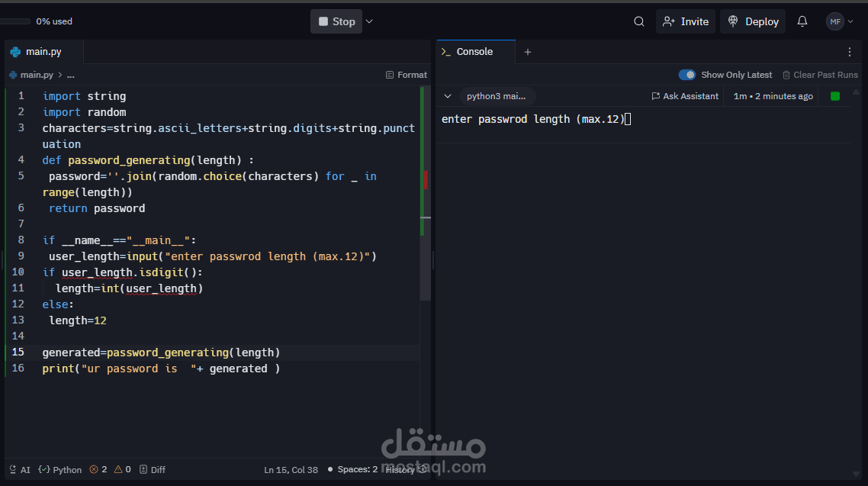This screenshot has height=486, width=868.
Task: Click the def password_generating line
Action: point(148,160)
